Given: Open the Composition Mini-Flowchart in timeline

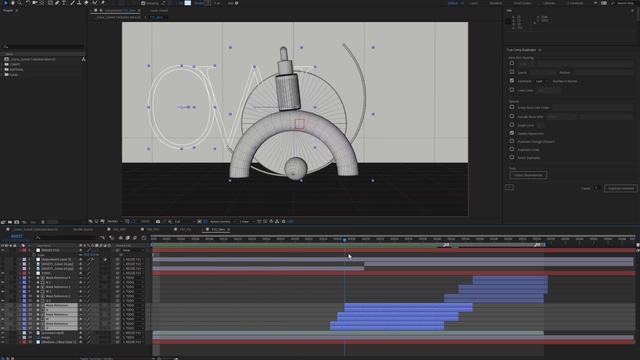Looking at the screenshot, I should pos(103,238).
